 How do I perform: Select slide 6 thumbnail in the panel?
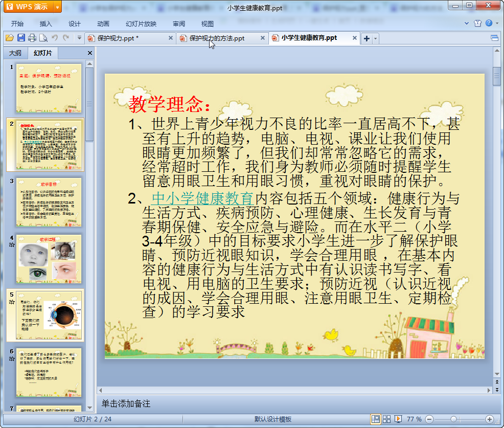click(x=49, y=372)
